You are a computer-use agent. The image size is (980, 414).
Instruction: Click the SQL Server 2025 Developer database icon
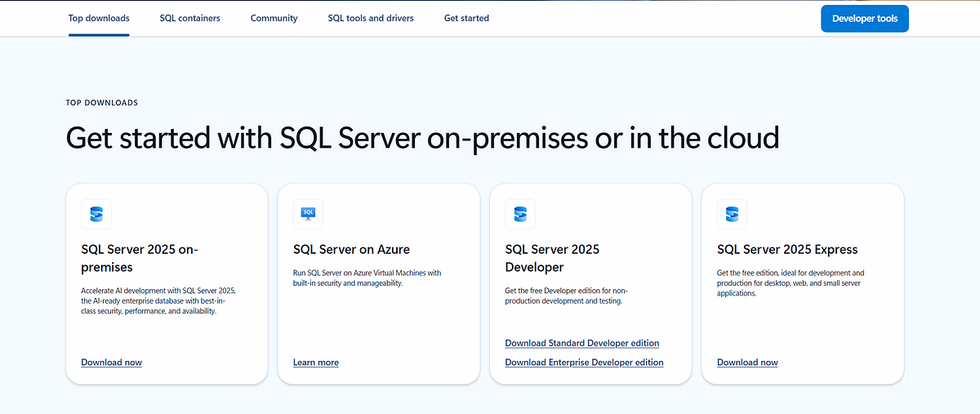520,214
